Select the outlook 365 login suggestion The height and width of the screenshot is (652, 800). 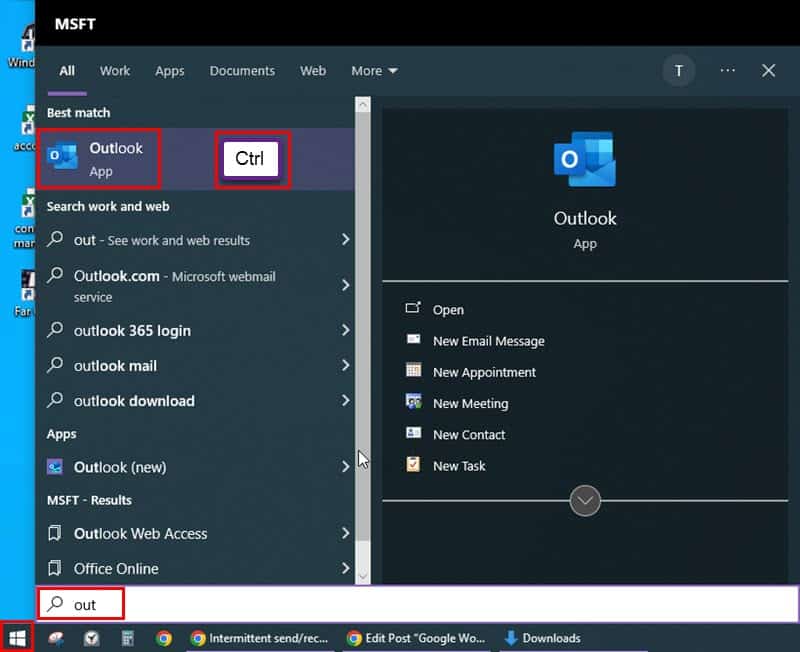click(195, 330)
